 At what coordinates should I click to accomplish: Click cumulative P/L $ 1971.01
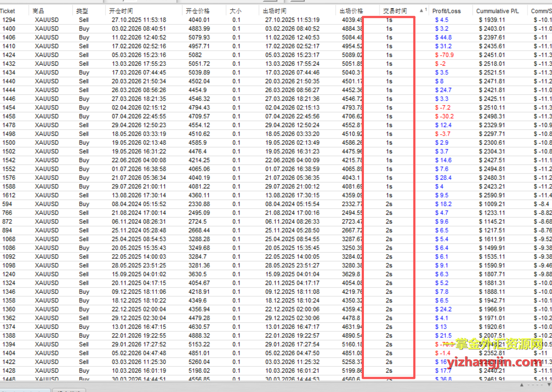[x=492, y=318]
